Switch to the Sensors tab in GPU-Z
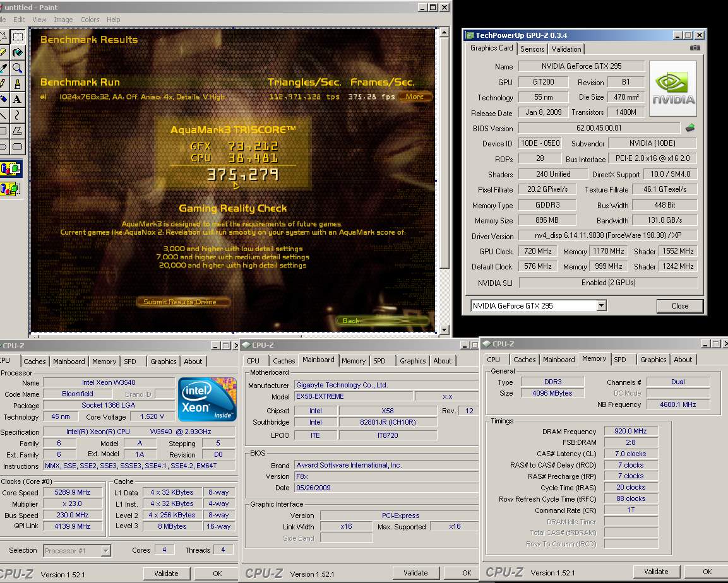Image resolution: width=728 pixels, height=583 pixels. click(x=532, y=49)
